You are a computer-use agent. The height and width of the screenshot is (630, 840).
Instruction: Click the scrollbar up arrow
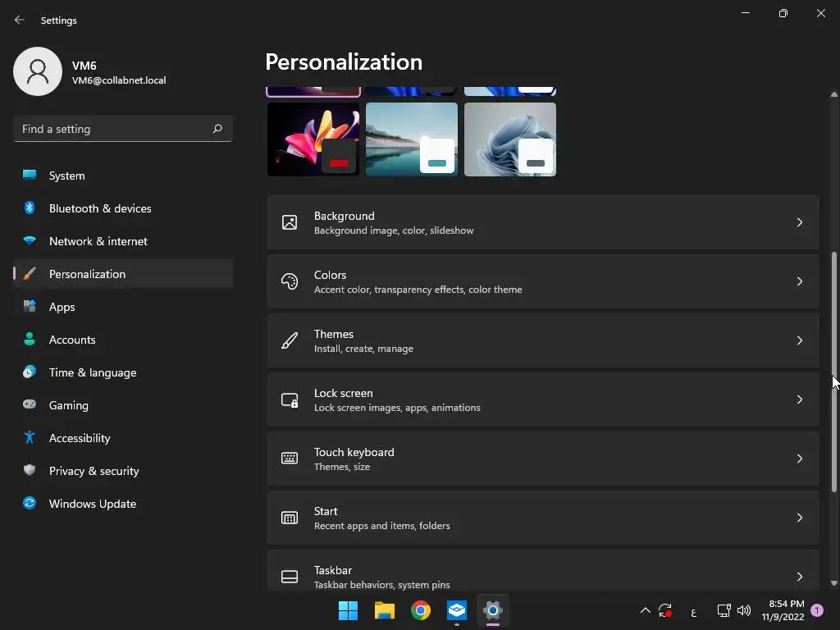coord(833,94)
